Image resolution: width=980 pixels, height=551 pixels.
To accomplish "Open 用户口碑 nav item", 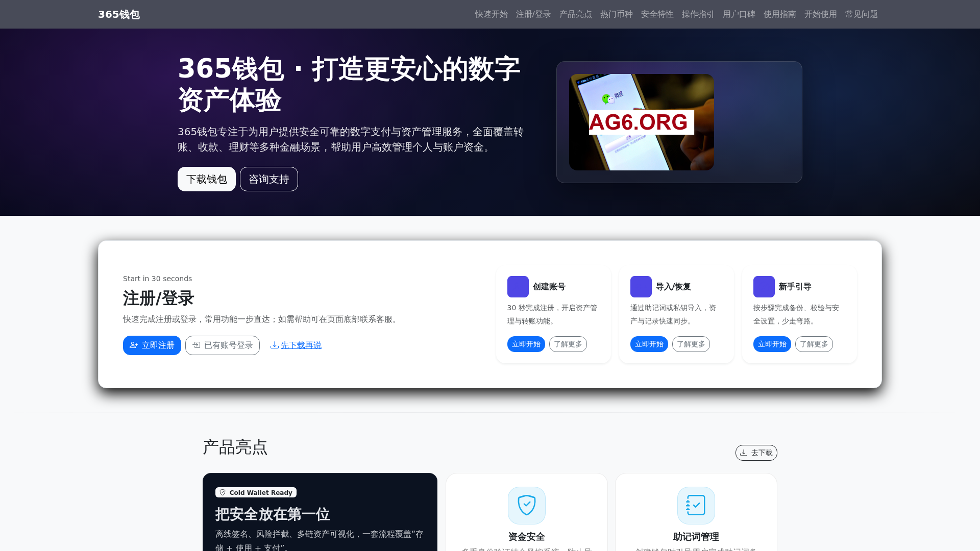I will (x=739, y=14).
